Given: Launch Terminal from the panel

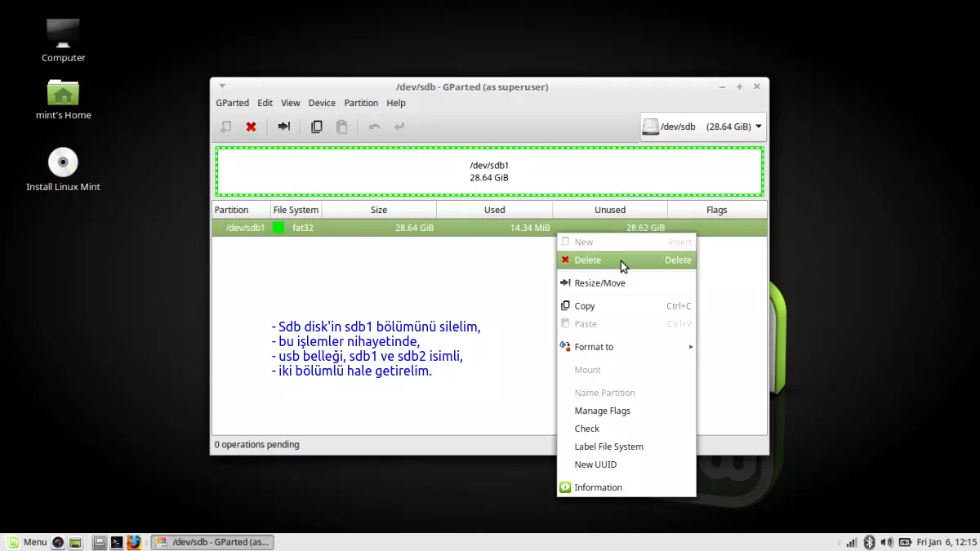Looking at the screenshot, I should tap(117, 542).
